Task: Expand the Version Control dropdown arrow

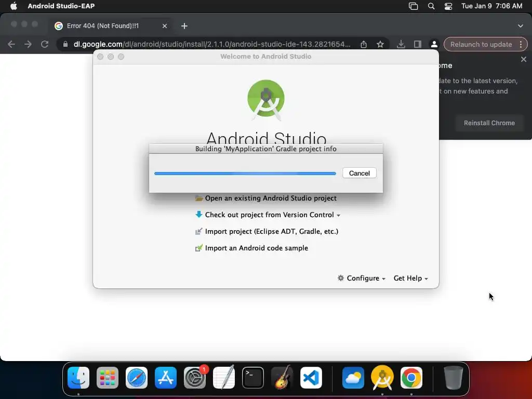Action: click(x=338, y=216)
